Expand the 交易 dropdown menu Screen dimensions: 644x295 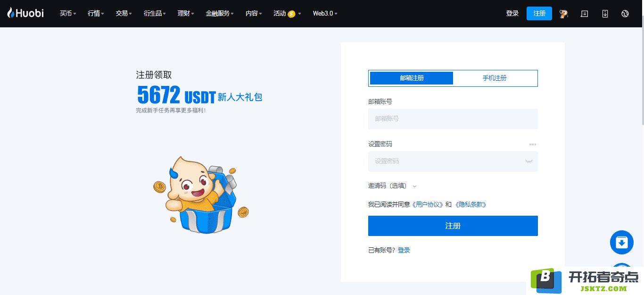(124, 14)
